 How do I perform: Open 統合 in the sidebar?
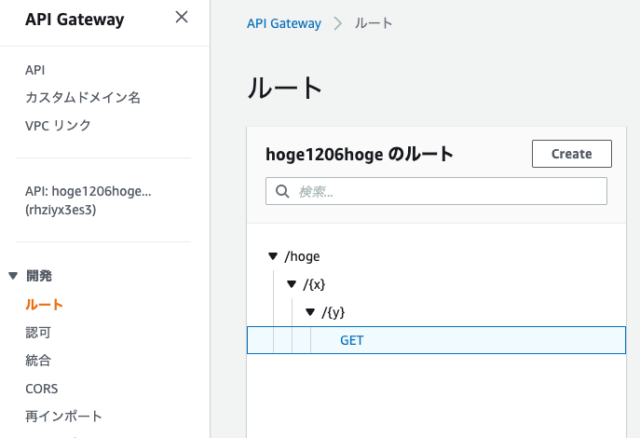[x=38, y=360]
